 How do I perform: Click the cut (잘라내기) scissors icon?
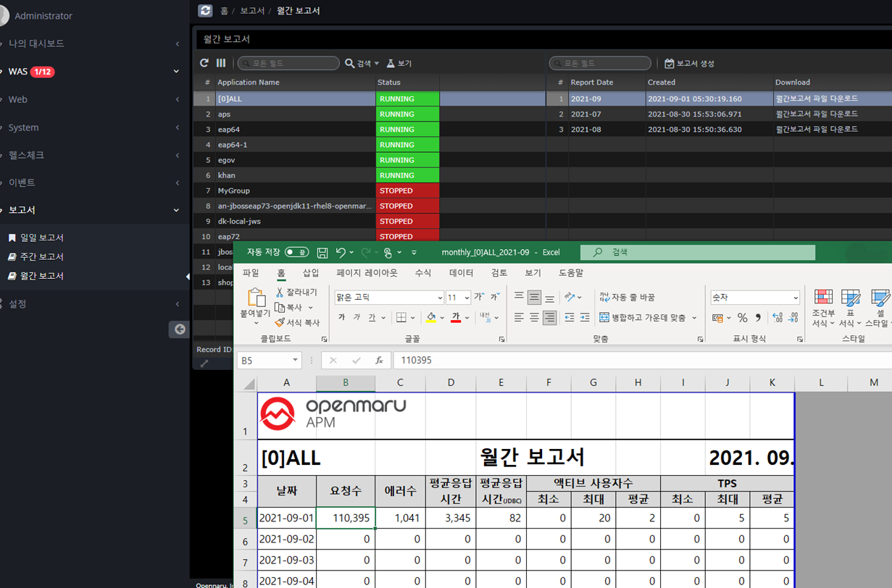click(x=280, y=293)
